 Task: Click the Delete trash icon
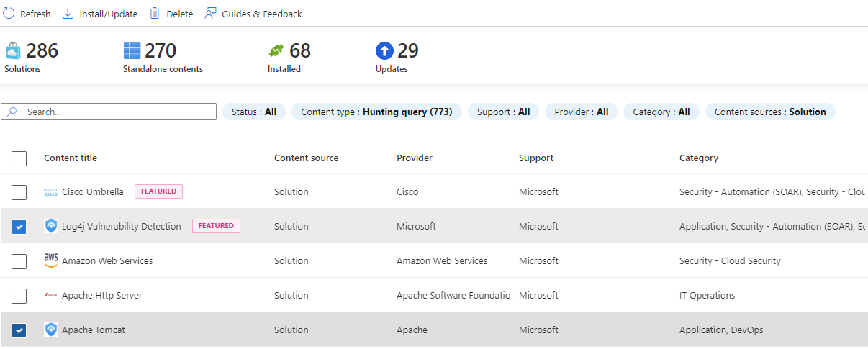(x=155, y=14)
